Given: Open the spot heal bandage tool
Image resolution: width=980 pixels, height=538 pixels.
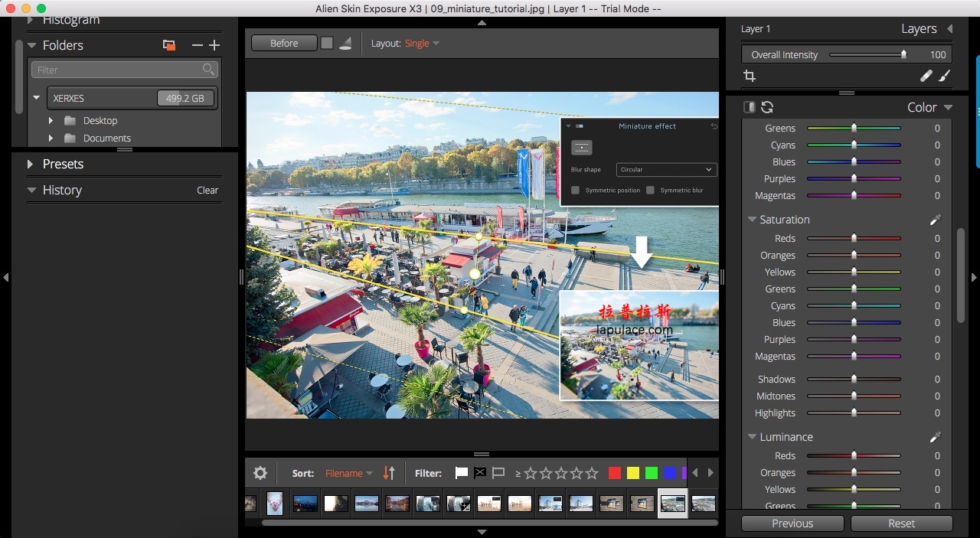Looking at the screenshot, I should 926,76.
